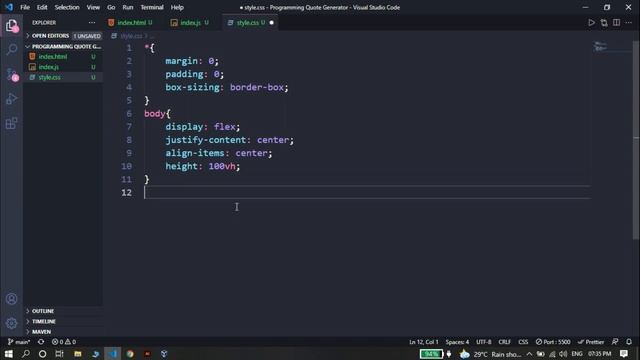The image size is (640, 360).
Task: Open editor More Actions ellipsis
Action: [x=629, y=23]
